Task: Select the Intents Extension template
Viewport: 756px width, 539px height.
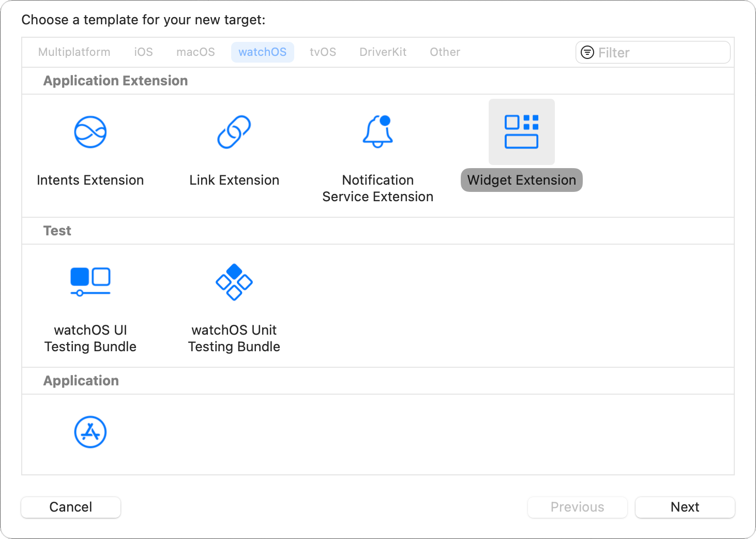Action: point(90,150)
